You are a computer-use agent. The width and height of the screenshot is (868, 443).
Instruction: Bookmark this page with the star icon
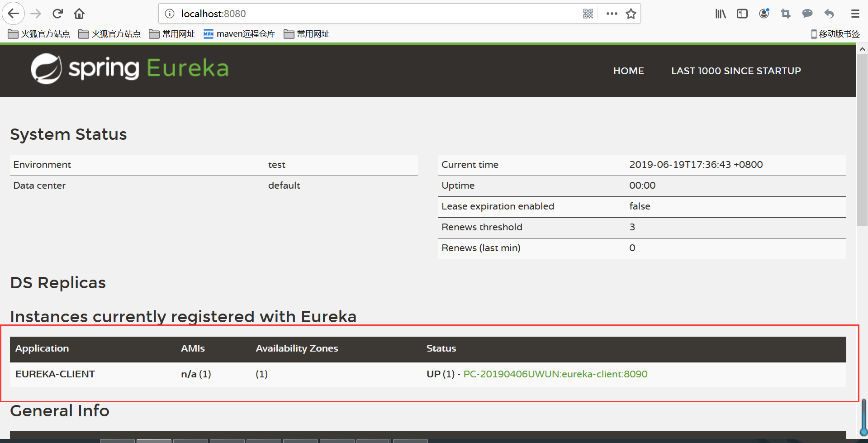coord(631,14)
